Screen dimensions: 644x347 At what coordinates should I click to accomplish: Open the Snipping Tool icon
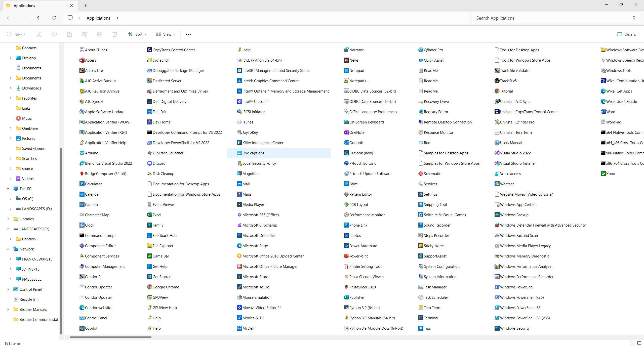click(x=421, y=204)
